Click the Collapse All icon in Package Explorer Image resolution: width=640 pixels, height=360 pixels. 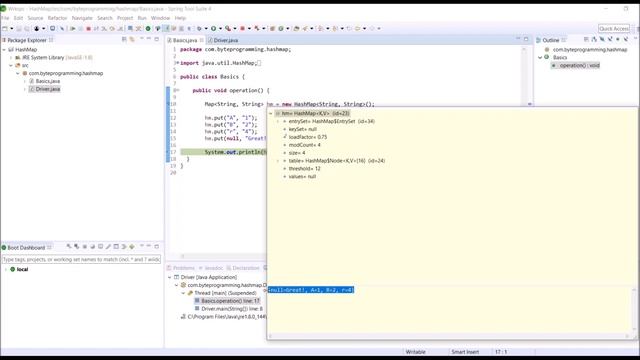tap(124, 40)
